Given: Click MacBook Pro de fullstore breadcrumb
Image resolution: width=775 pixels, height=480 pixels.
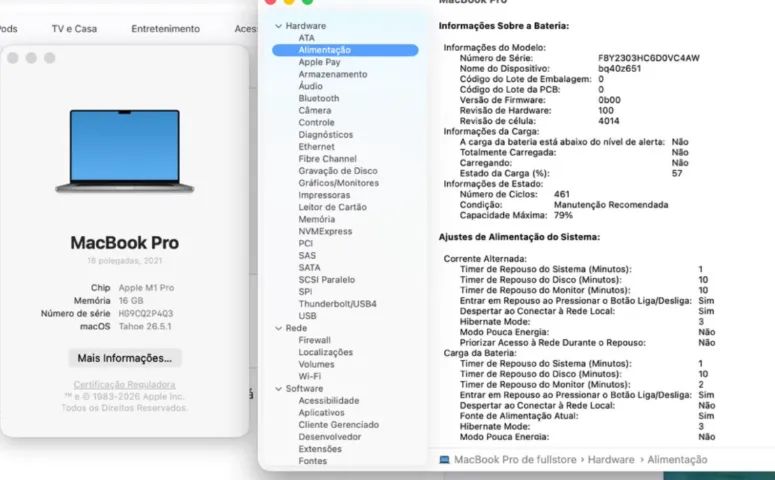Looking at the screenshot, I should click(515, 460).
